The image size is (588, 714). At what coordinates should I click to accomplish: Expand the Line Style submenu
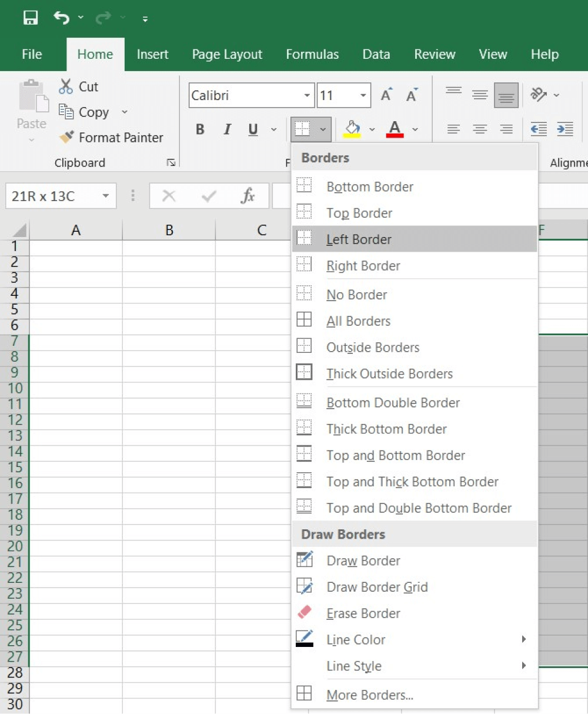pos(415,666)
